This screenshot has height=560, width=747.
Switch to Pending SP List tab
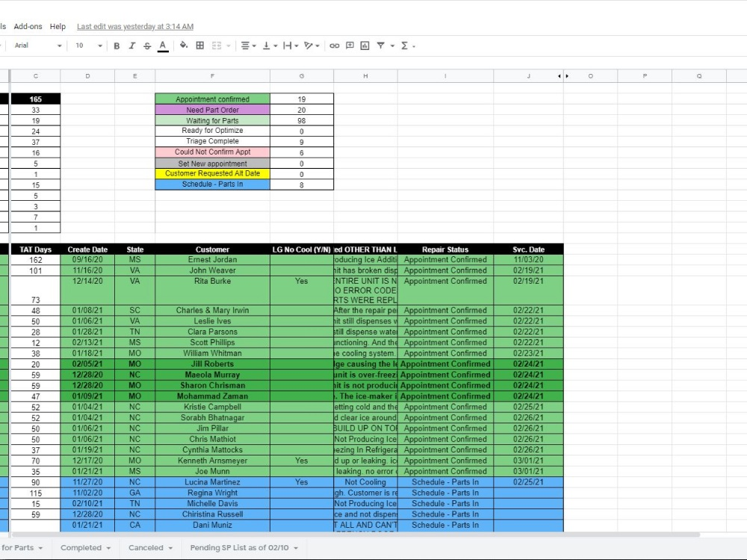(239, 547)
